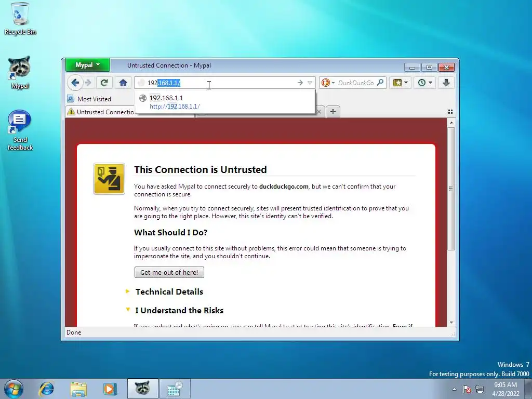Click the Forward navigation arrow
Screen dimensions: 532x399
coord(88,83)
